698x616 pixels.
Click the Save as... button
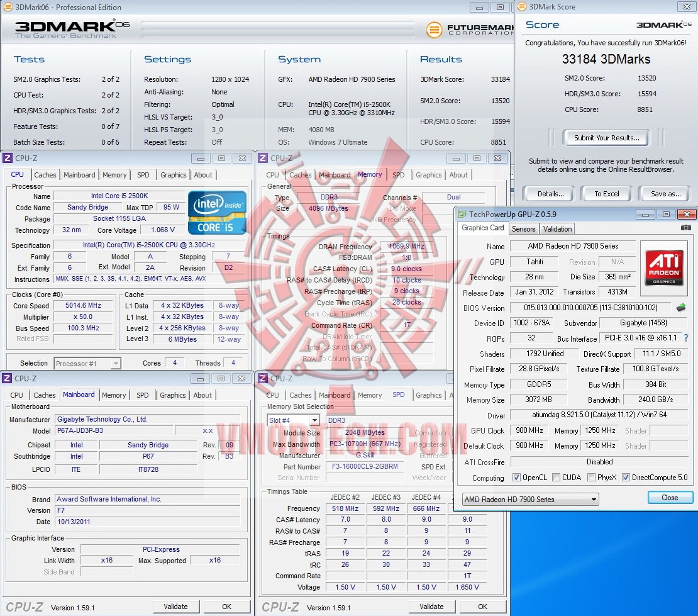(x=665, y=194)
